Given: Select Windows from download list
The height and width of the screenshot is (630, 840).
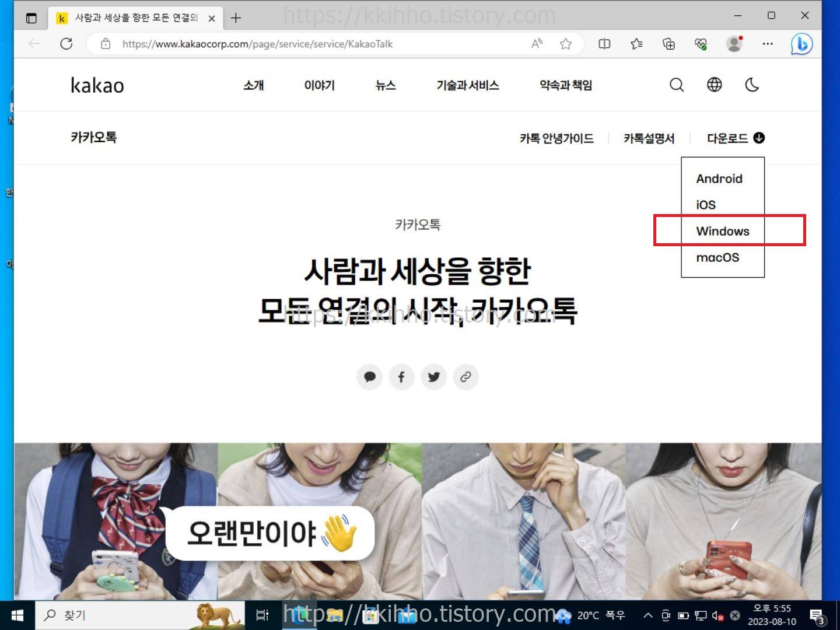Looking at the screenshot, I should pyautogui.click(x=723, y=231).
